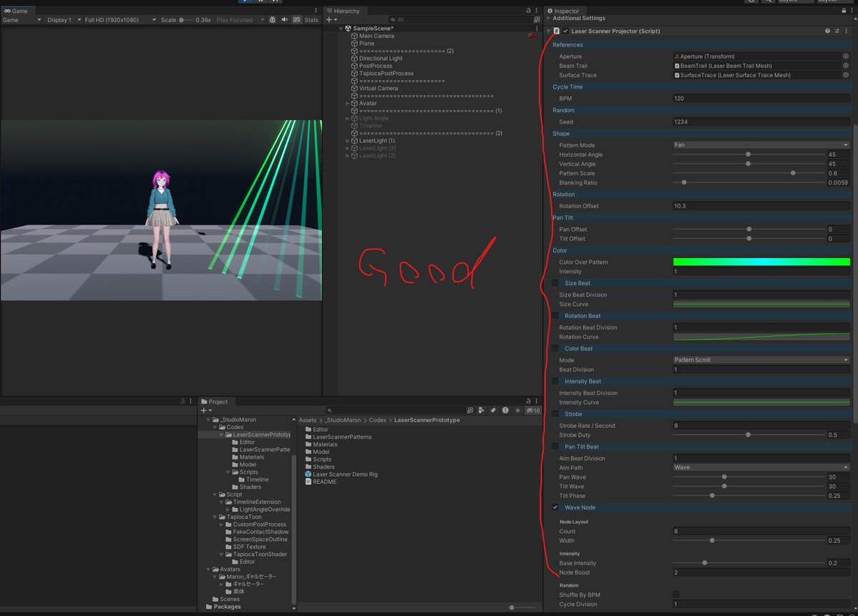Select Inspector tab

(x=563, y=11)
